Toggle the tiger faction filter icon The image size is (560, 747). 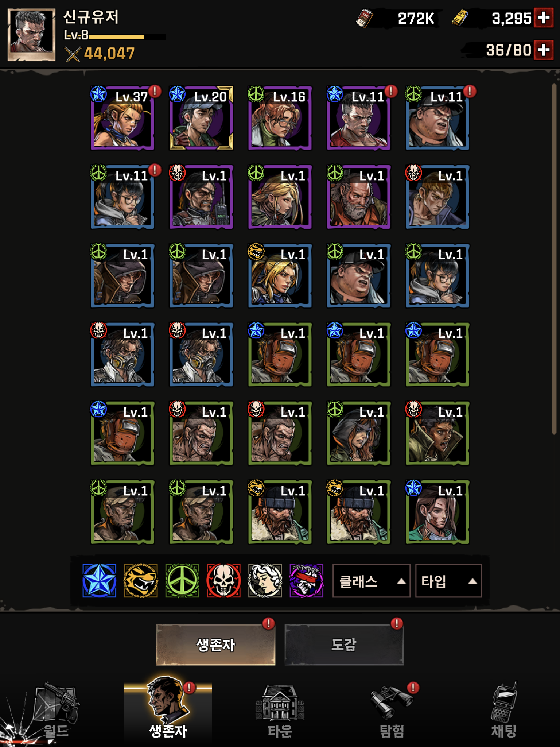[141, 581]
